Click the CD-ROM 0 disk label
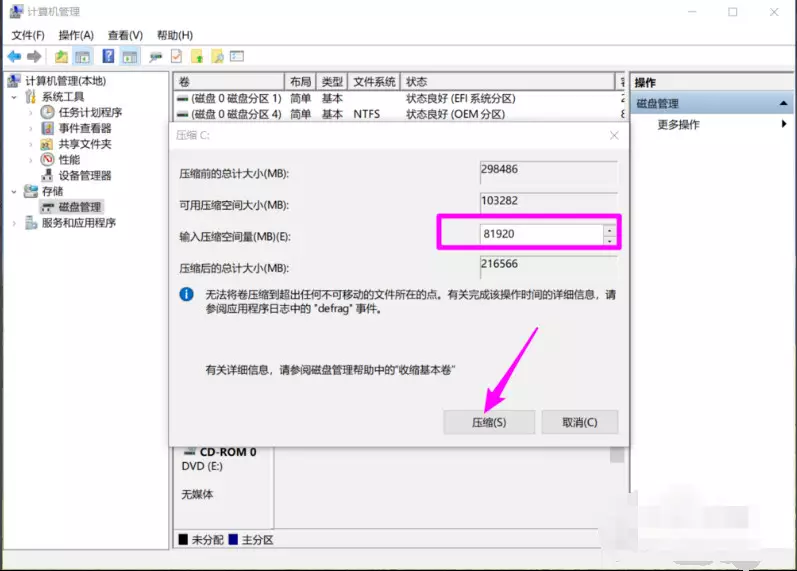The height and width of the screenshot is (571, 797). pyautogui.click(x=228, y=452)
